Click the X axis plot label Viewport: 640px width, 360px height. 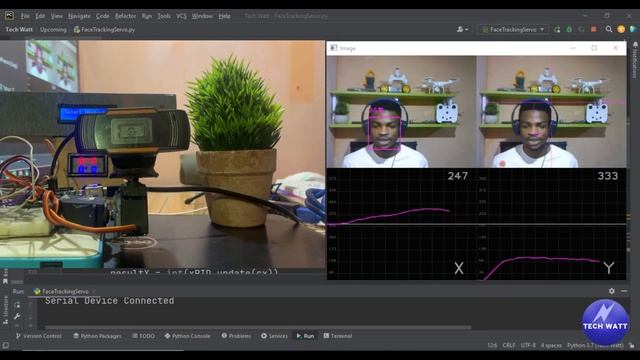(459, 268)
